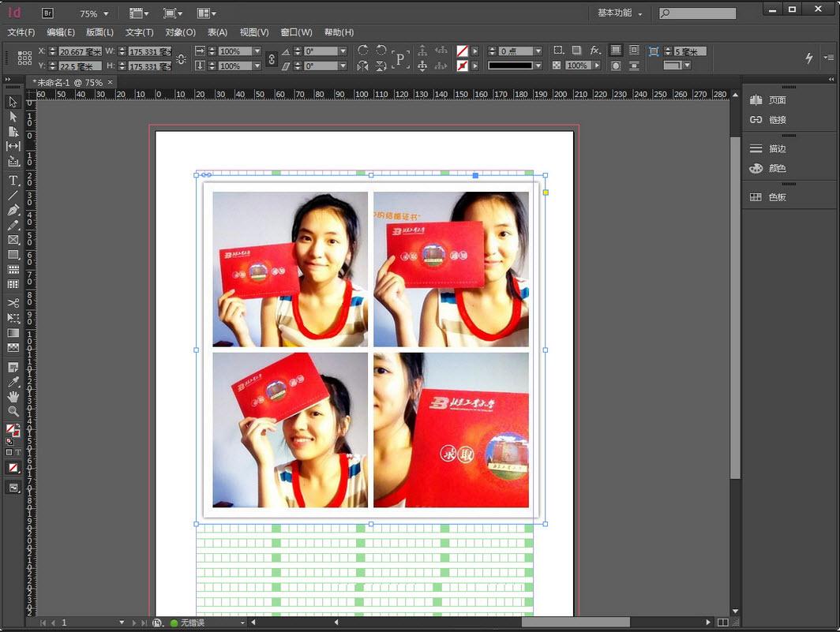
Task: Open the 页面 panel
Action: tap(776, 99)
